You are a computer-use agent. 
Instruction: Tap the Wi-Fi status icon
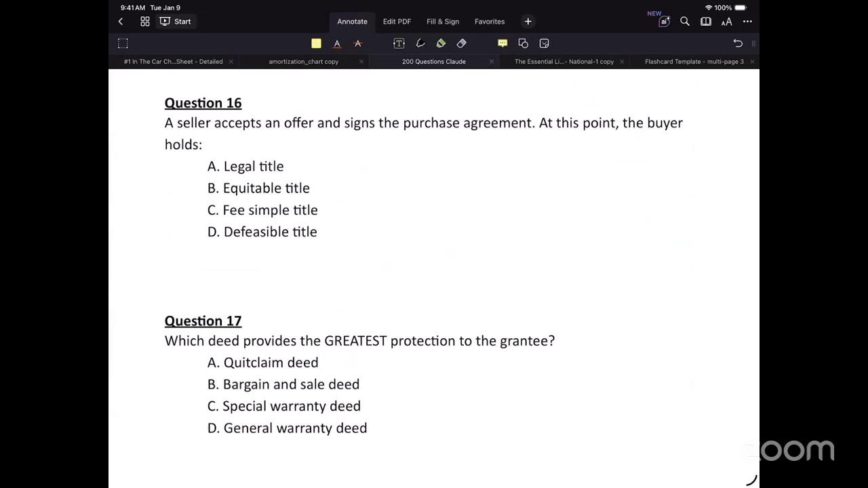(709, 8)
